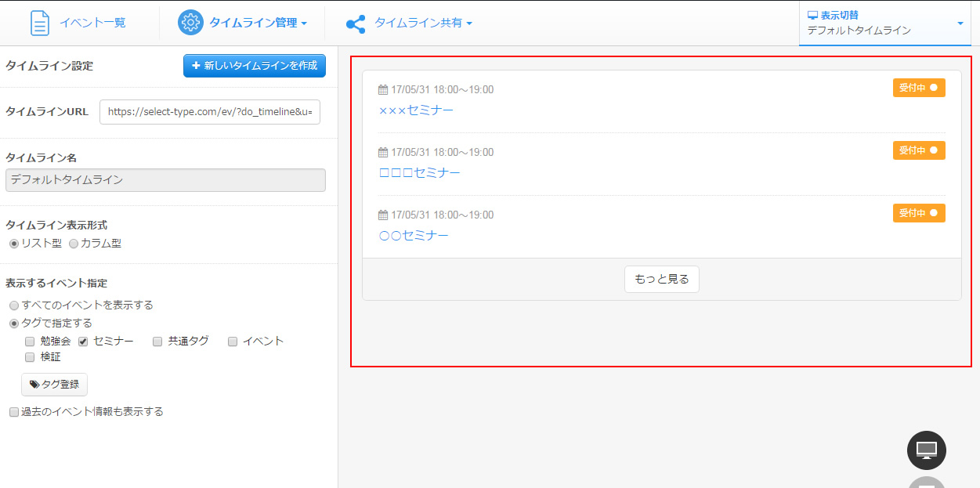Expand the タイムライン共有 dropdown

423,23
